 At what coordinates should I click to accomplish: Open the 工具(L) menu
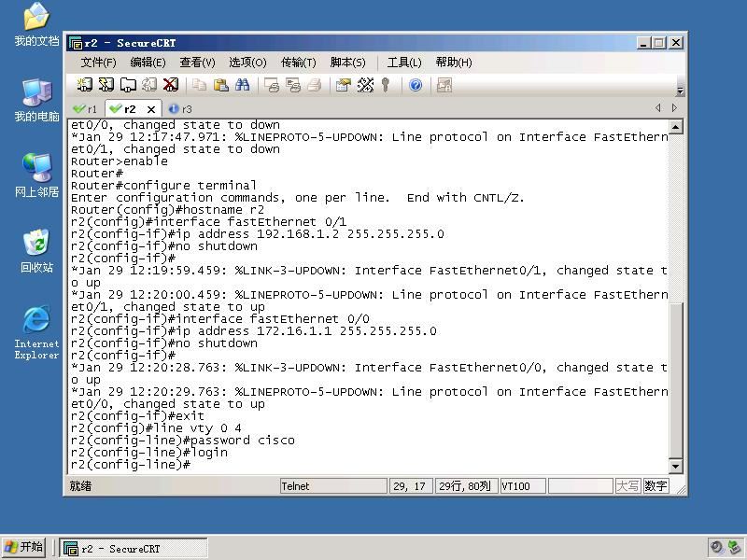[404, 63]
